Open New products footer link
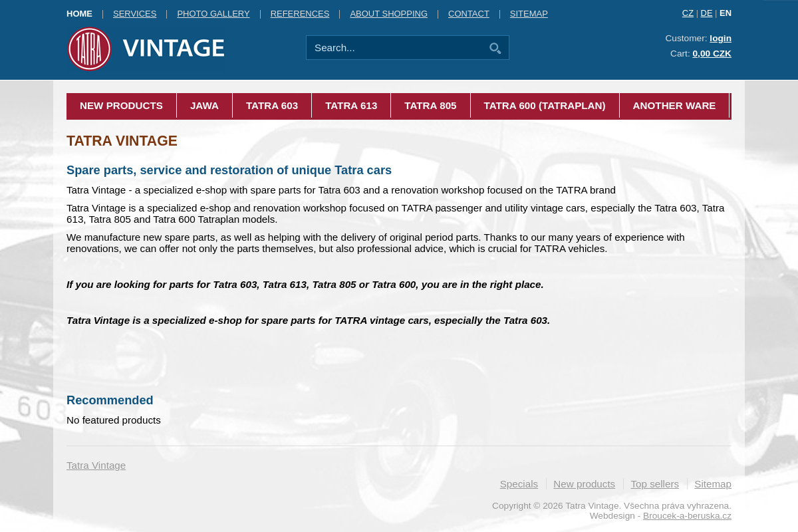This screenshot has width=798, height=532. (x=584, y=484)
